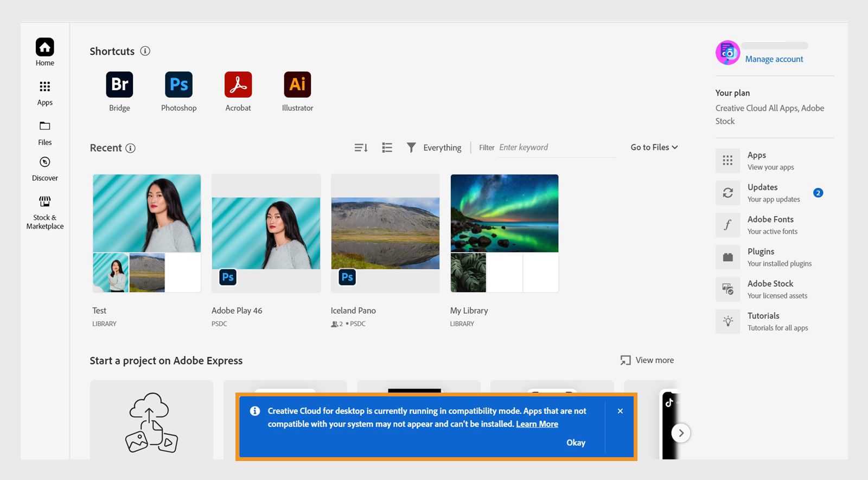Launch the Bridge shortcut

coord(119,85)
